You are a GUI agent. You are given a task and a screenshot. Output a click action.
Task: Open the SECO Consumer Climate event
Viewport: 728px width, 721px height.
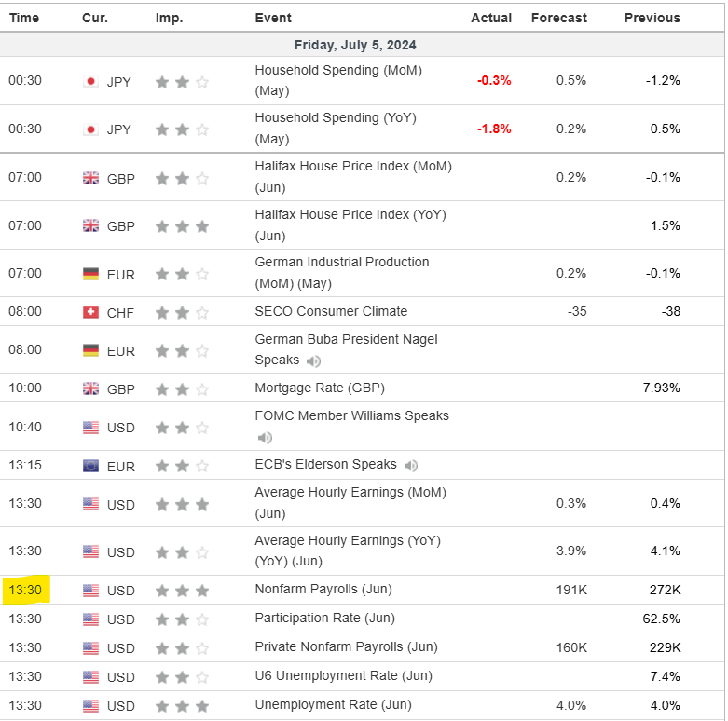[331, 311]
